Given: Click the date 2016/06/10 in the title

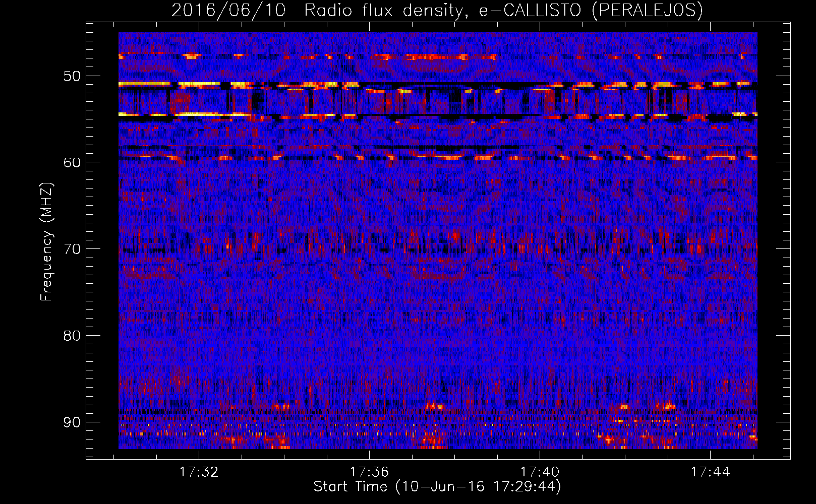Looking at the screenshot, I should (228, 10).
